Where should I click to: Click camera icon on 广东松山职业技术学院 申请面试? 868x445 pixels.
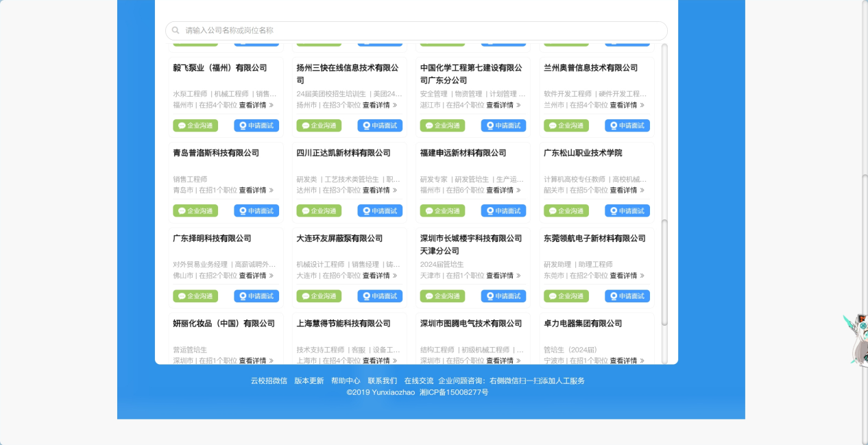click(614, 211)
